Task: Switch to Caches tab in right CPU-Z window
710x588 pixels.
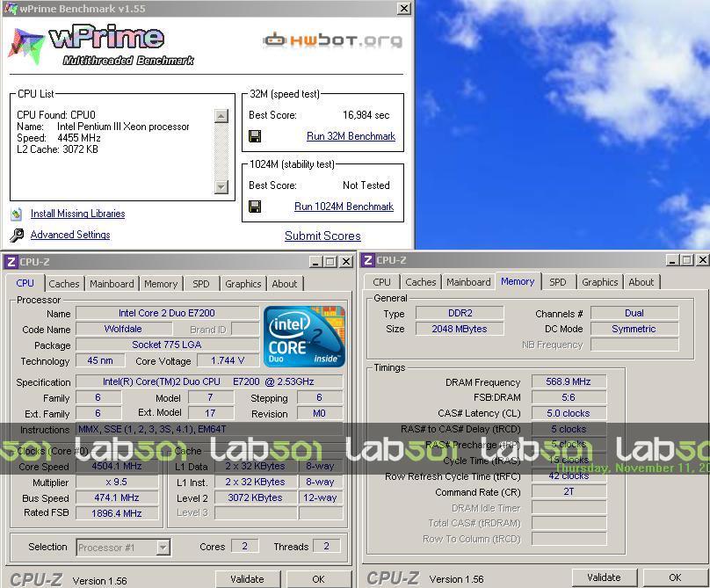Action: tap(421, 282)
